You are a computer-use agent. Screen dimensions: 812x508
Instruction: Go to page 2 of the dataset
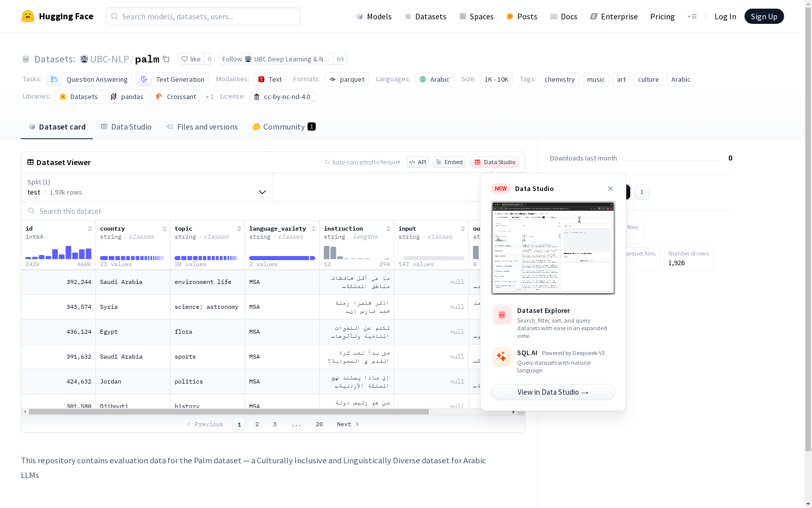click(x=257, y=424)
